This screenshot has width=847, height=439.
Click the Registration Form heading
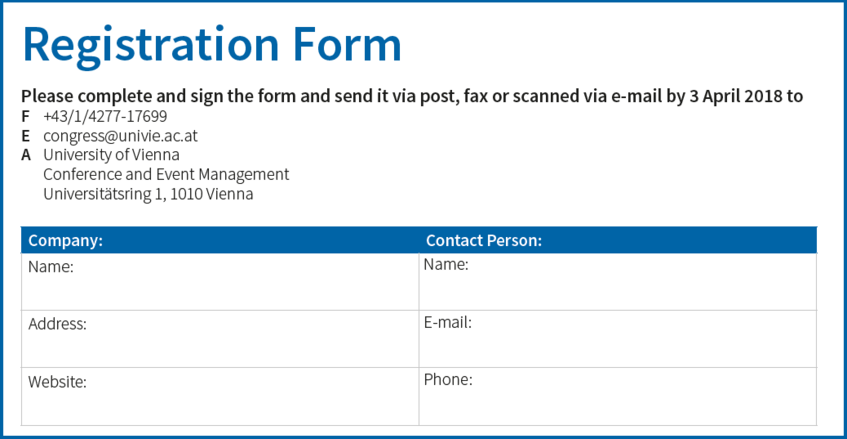tap(212, 45)
